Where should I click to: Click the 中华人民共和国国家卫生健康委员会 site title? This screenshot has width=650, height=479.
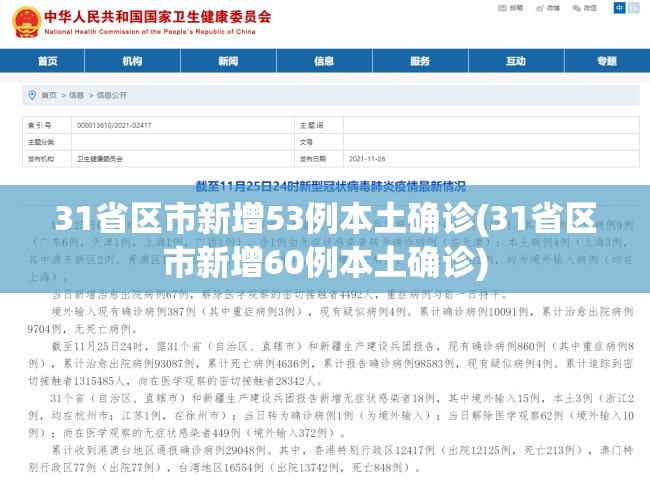pos(158,17)
